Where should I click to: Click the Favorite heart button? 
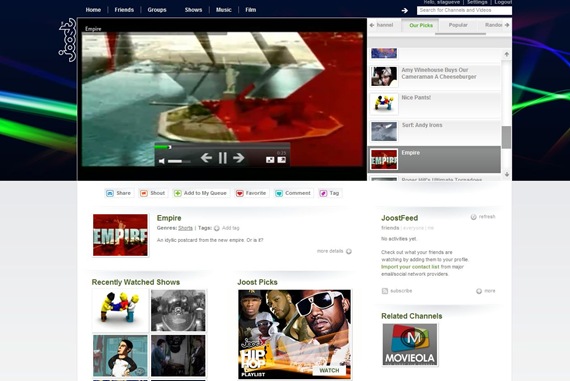tap(251, 193)
